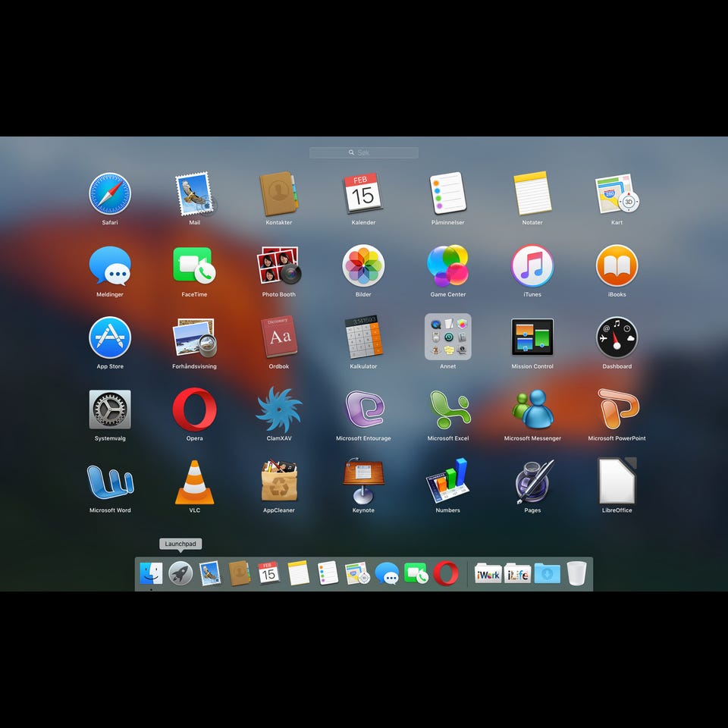Open the Pages app
This screenshot has height=728, width=728.
tap(534, 482)
